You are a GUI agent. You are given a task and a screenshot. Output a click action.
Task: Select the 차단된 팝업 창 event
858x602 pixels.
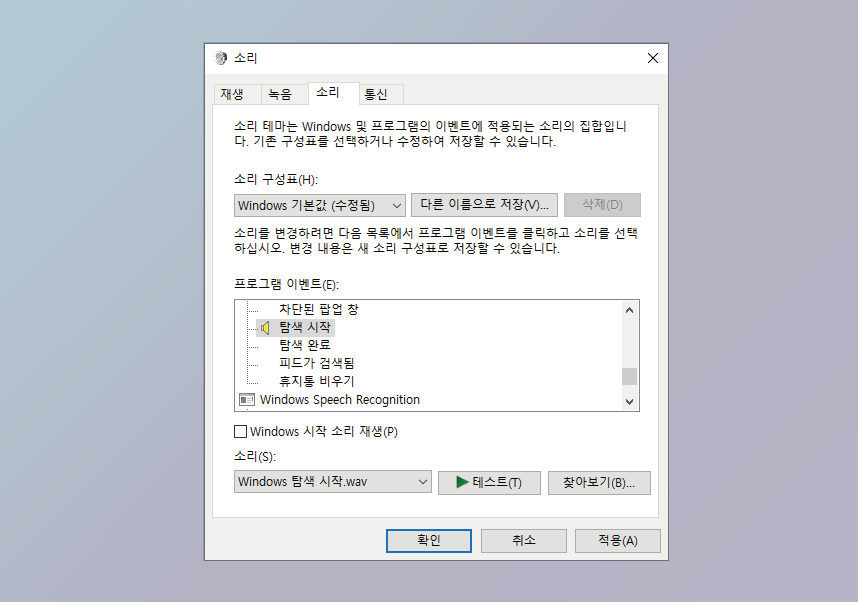[x=319, y=310]
